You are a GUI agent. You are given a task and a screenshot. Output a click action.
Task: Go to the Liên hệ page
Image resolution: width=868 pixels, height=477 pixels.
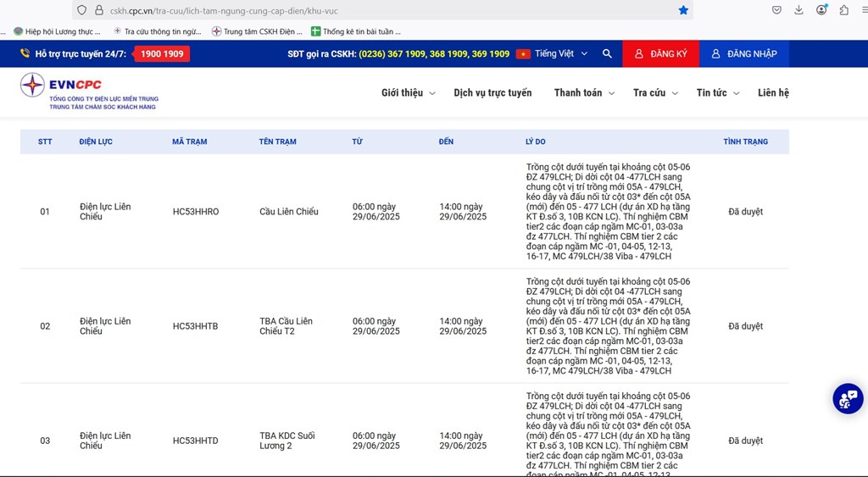[773, 93]
